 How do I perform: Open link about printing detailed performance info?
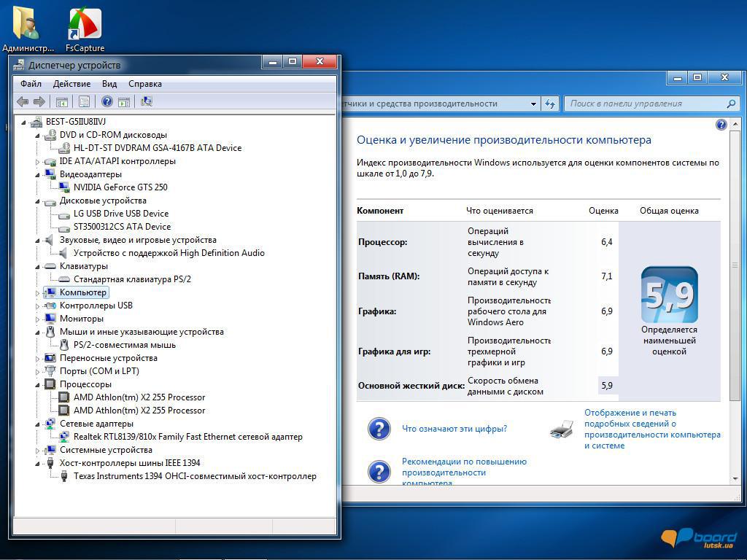coord(651,429)
